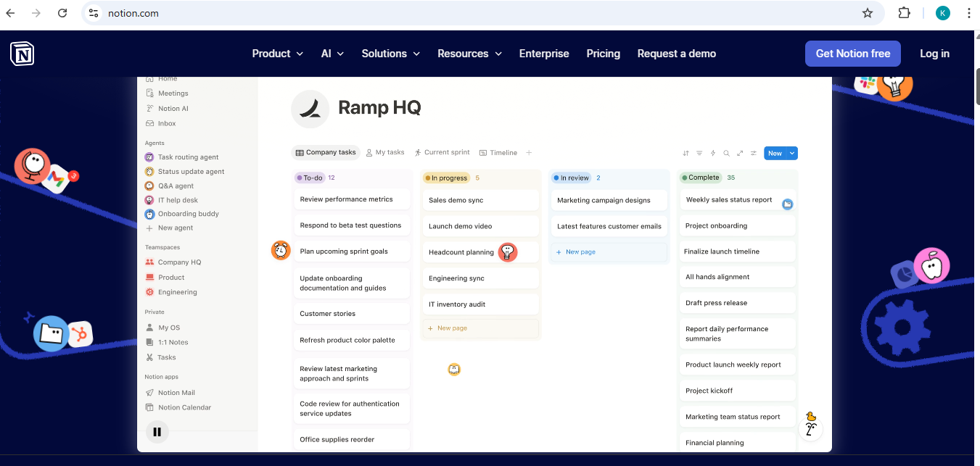The height and width of the screenshot is (466, 980).
Task: Click the Notion logo in the navbar
Action: (x=22, y=54)
